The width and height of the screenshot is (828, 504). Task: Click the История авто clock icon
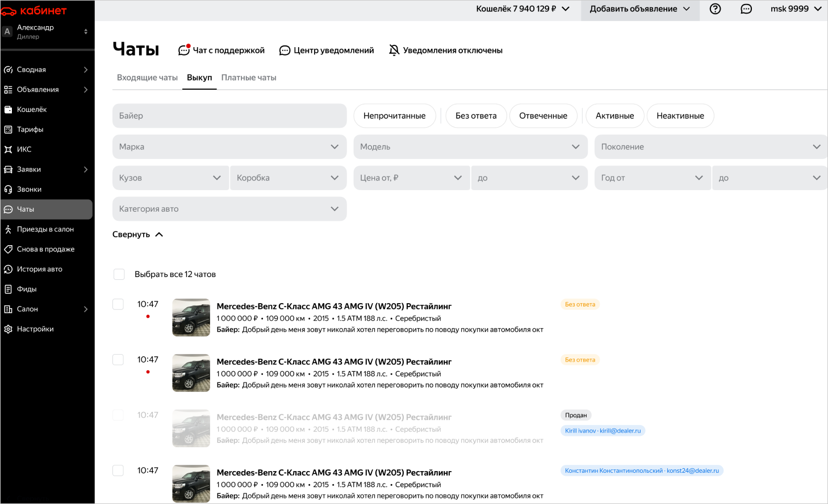[x=8, y=269]
